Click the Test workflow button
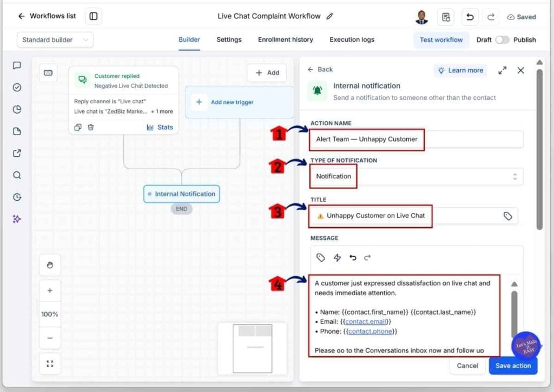 [441, 40]
